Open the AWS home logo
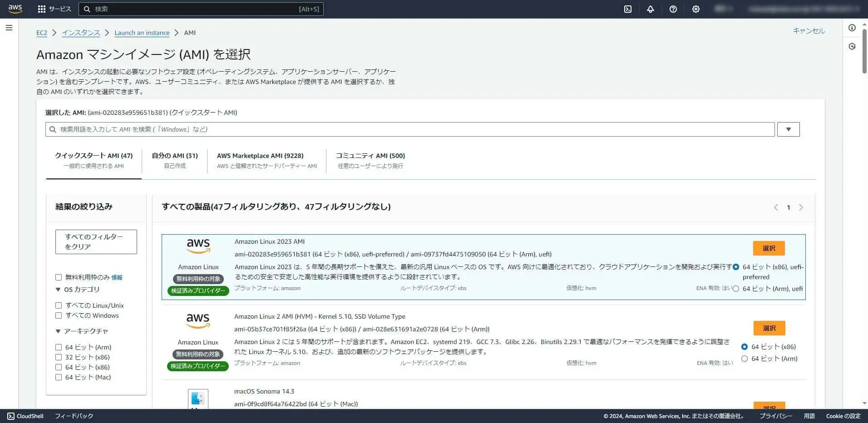868x423 pixels. pos(15,9)
